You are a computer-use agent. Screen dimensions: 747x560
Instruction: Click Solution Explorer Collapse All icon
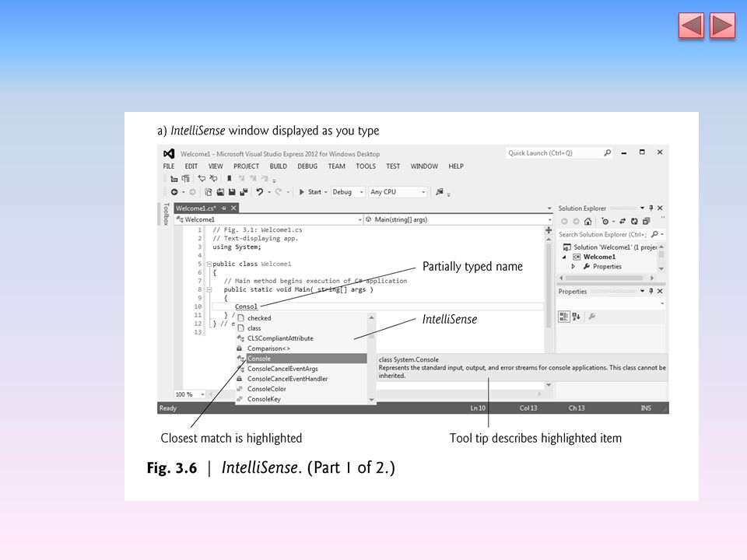(646, 221)
